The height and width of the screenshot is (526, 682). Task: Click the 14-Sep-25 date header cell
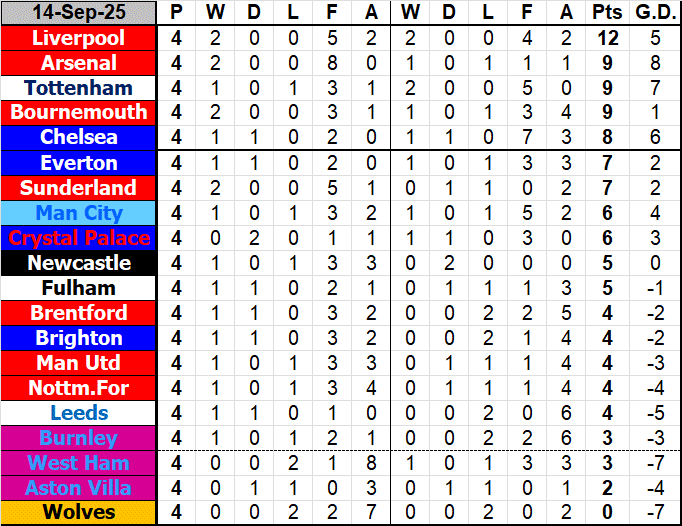point(79,13)
